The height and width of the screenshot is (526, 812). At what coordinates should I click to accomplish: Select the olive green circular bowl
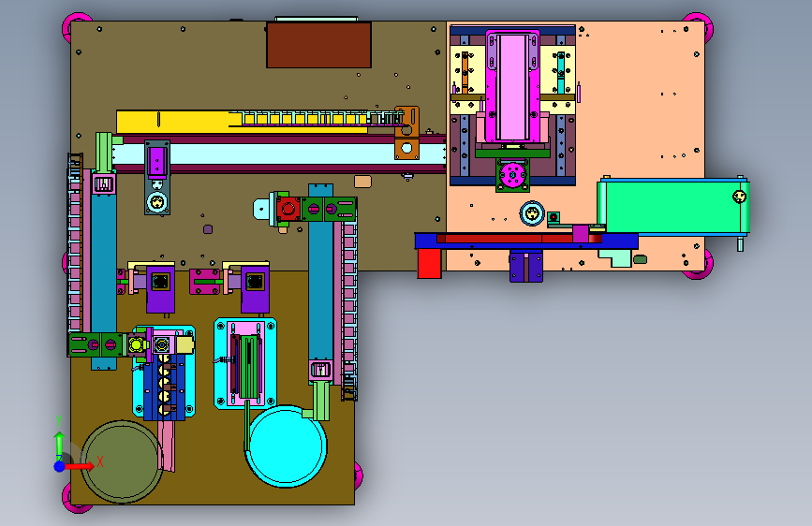point(122,461)
